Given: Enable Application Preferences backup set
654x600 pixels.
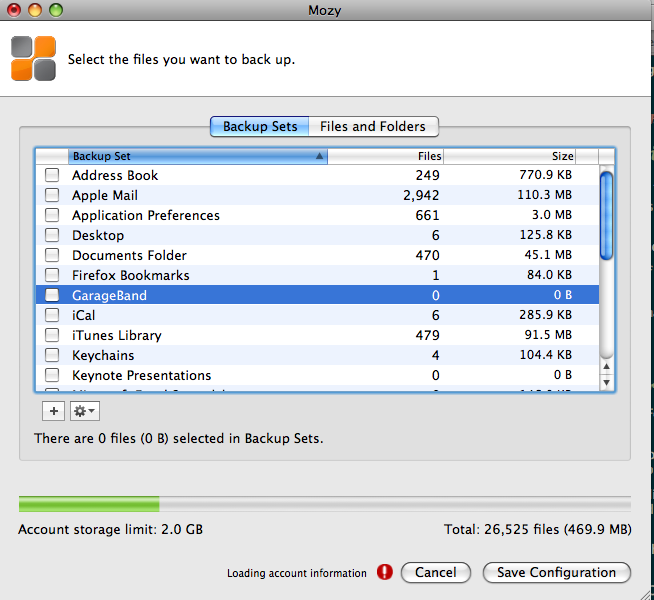Looking at the screenshot, I should pos(52,215).
